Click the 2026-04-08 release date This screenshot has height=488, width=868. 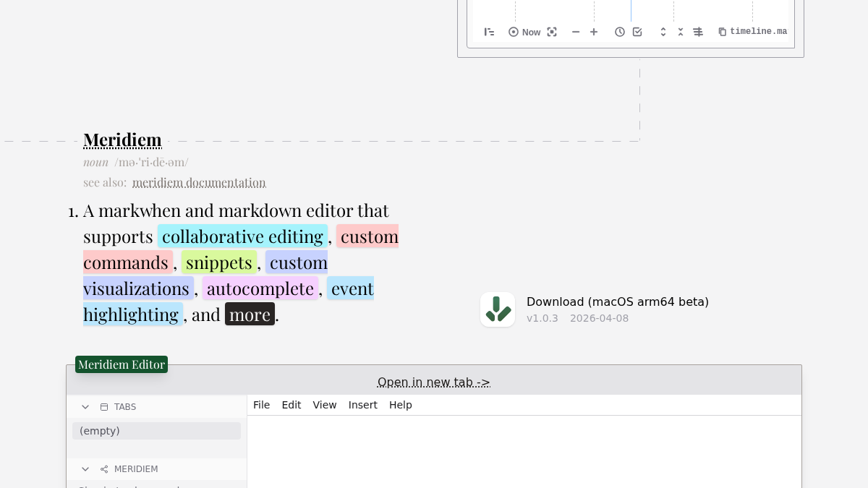[599, 318]
